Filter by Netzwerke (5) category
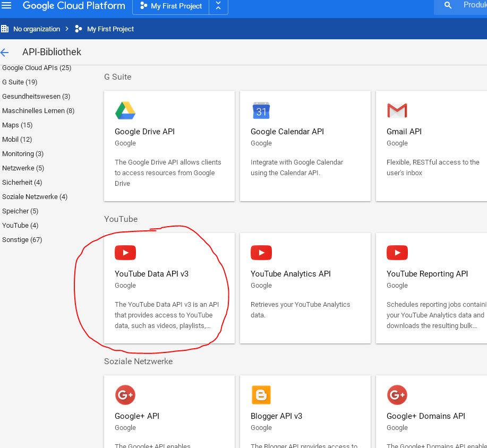The height and width of the screenshot is (448, 487). click(x=23, y=168)
